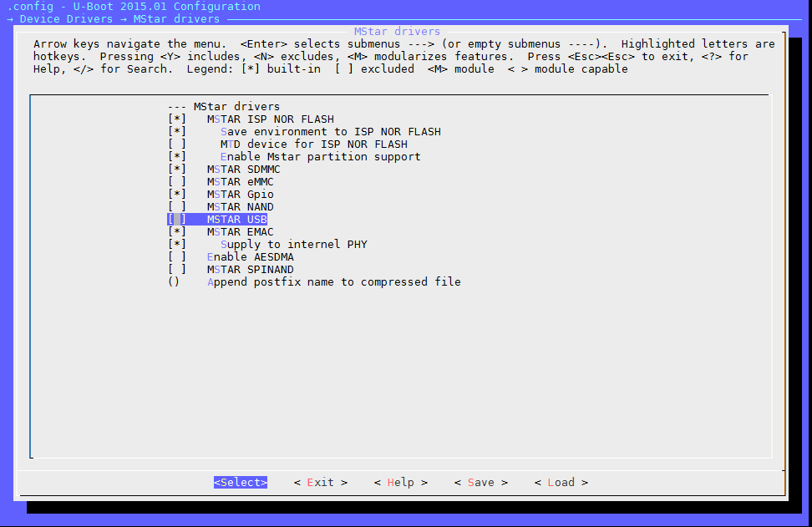Click the Save button
Viewport: 812px width, 527px height.
[480, 483]
